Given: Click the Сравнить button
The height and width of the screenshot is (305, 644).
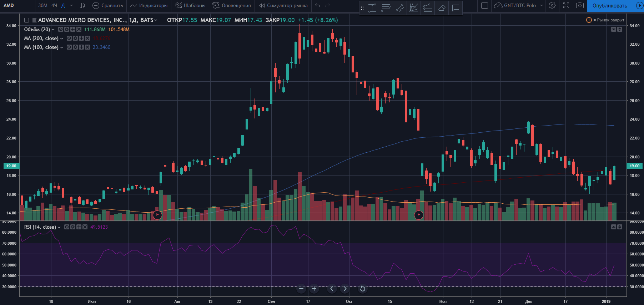Looking at the screenshot, I should 108,5.
